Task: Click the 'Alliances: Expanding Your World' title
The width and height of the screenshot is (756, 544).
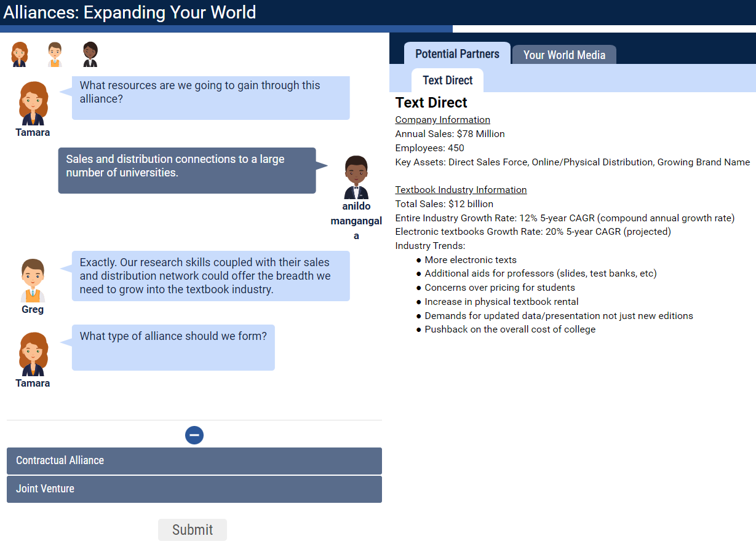Action: pyautogui.click(x=130, y=12)
